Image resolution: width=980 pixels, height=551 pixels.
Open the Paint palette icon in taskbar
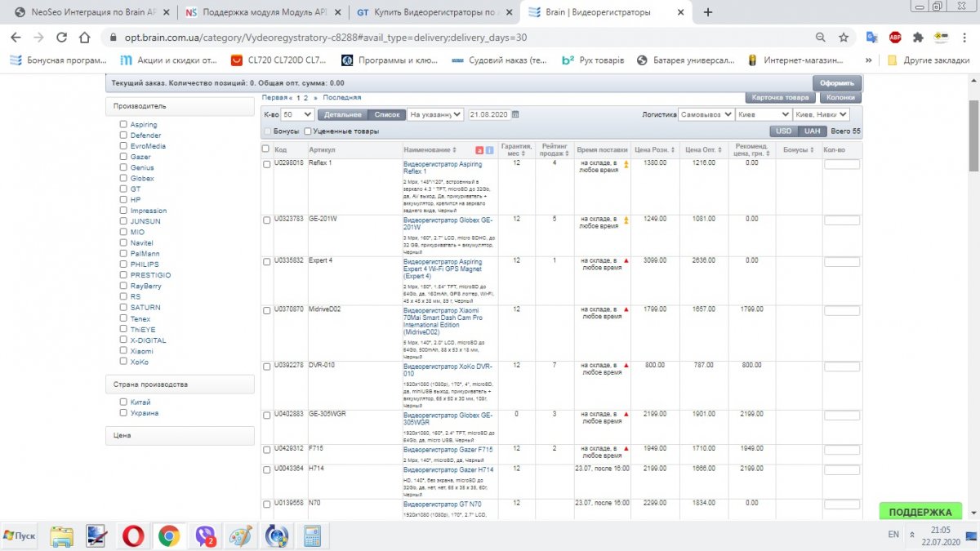(x=240, y=536)
